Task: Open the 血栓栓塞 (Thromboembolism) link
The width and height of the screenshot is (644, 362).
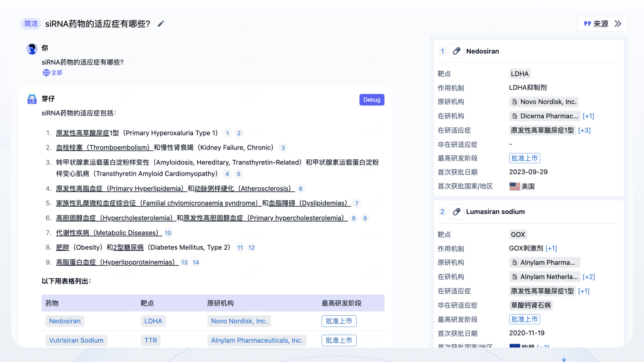Action: pos(104,148)
